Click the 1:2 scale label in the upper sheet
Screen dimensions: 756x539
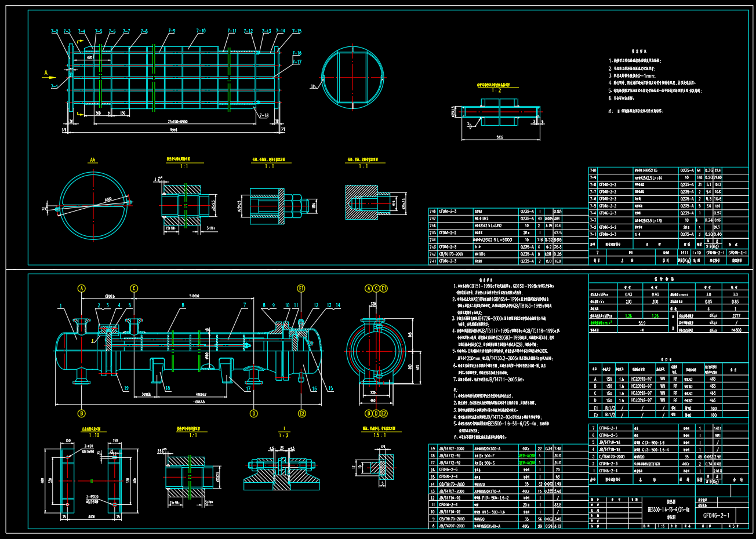pyautogui.click(x=497, y=90)
